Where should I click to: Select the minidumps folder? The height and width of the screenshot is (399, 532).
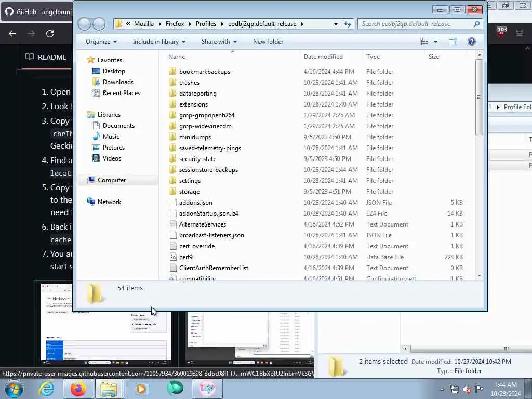[x=195, y=137]
